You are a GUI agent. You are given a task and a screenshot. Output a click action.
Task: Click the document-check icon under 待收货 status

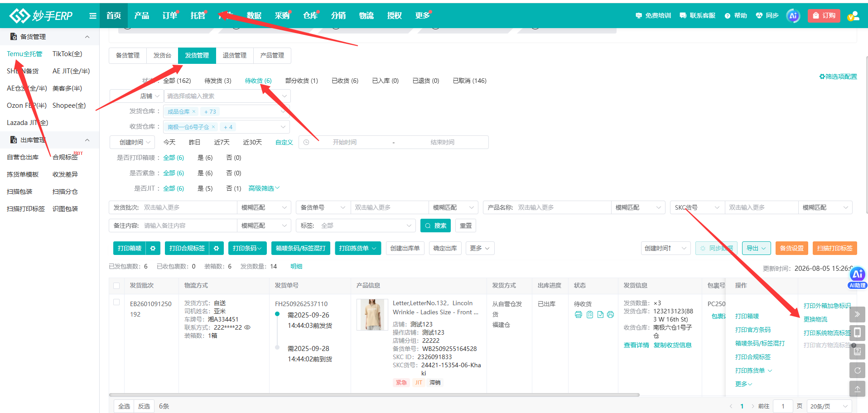tap(600, 315)
